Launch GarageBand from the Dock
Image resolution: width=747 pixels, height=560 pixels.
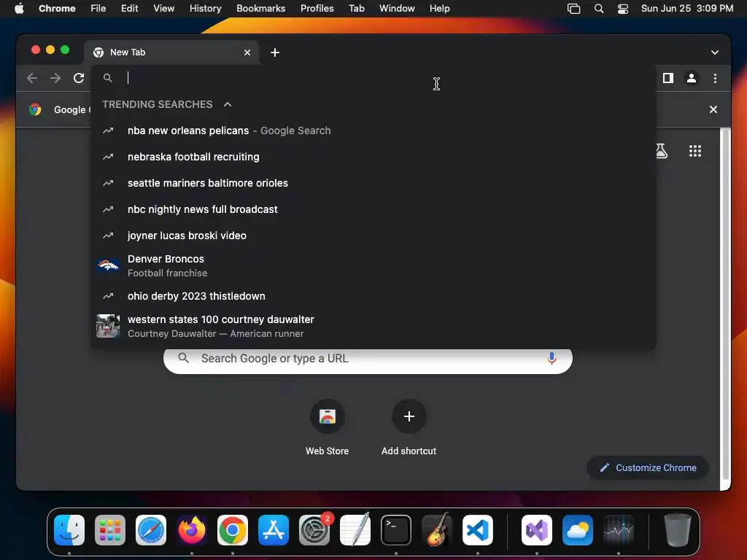point(437,529)
